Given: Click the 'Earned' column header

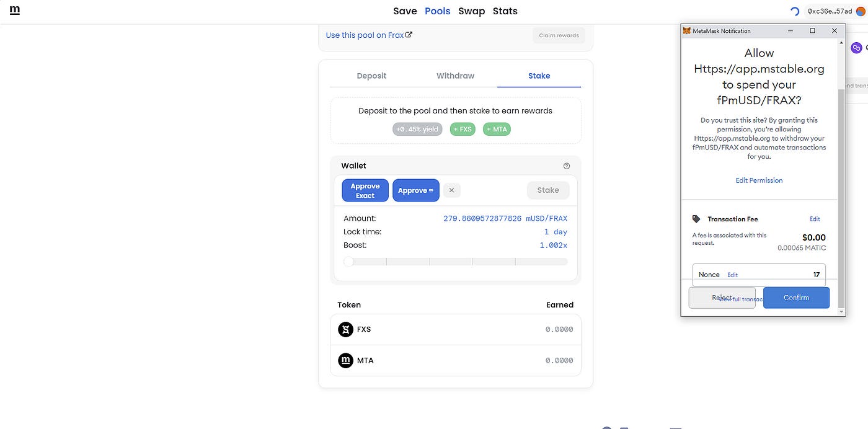Looking at the screenshot, I should pos(559,304).
